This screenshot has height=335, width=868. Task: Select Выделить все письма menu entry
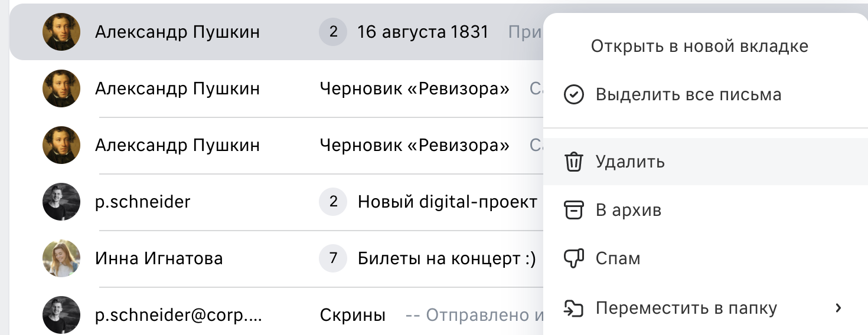(688, 94)
